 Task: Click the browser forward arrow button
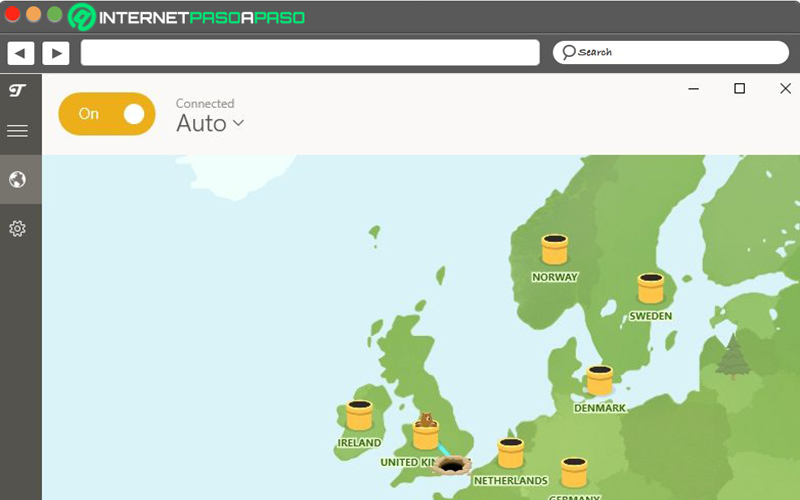point(56,53)
